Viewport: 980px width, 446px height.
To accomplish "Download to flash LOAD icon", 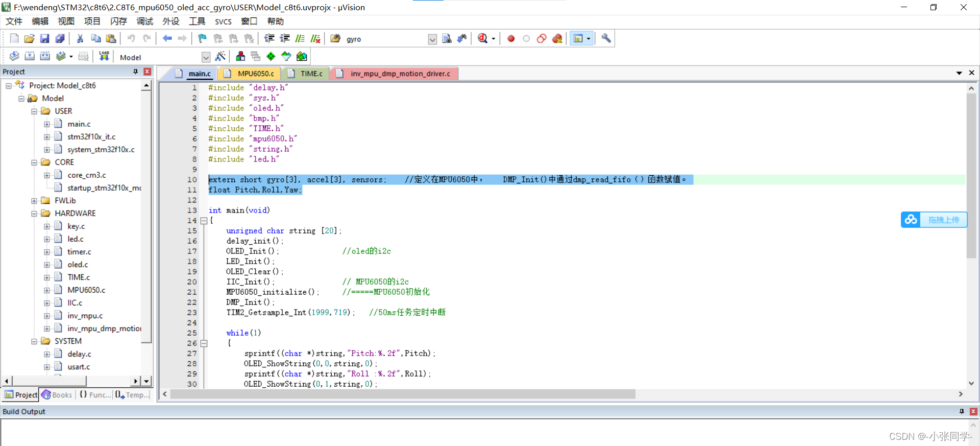I will 104,56.
